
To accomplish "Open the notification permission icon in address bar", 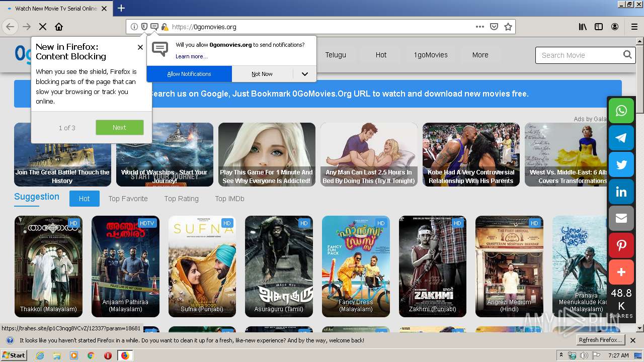I will tap(154, 27).
